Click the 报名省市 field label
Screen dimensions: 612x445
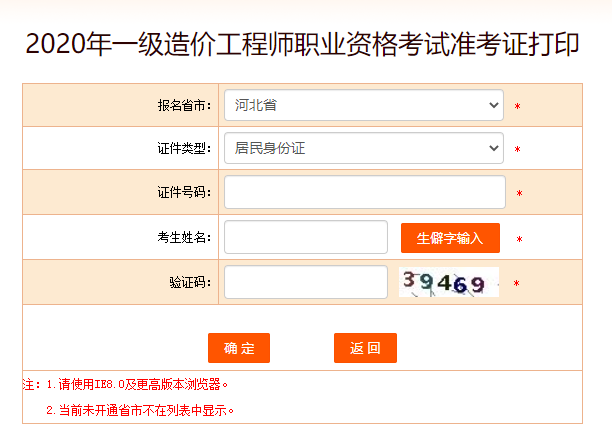coord(184,105)
